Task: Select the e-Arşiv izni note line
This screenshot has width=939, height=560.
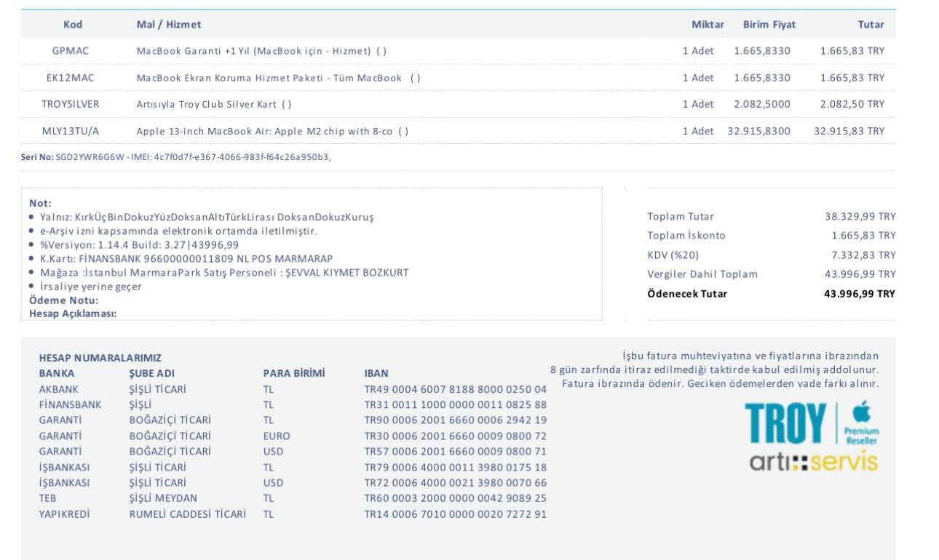Action: pyautogui.click(x=179, y=231)
